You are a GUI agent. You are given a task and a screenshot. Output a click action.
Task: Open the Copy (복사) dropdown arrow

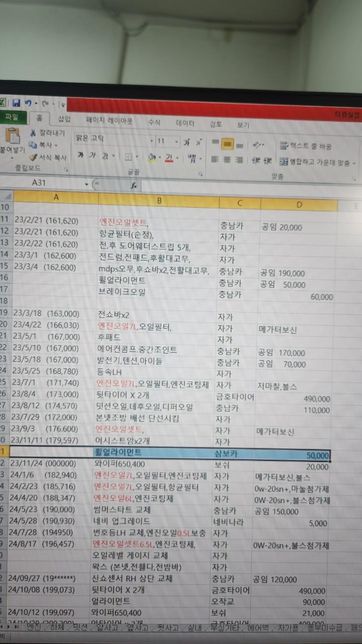click(x=56, y=145)
